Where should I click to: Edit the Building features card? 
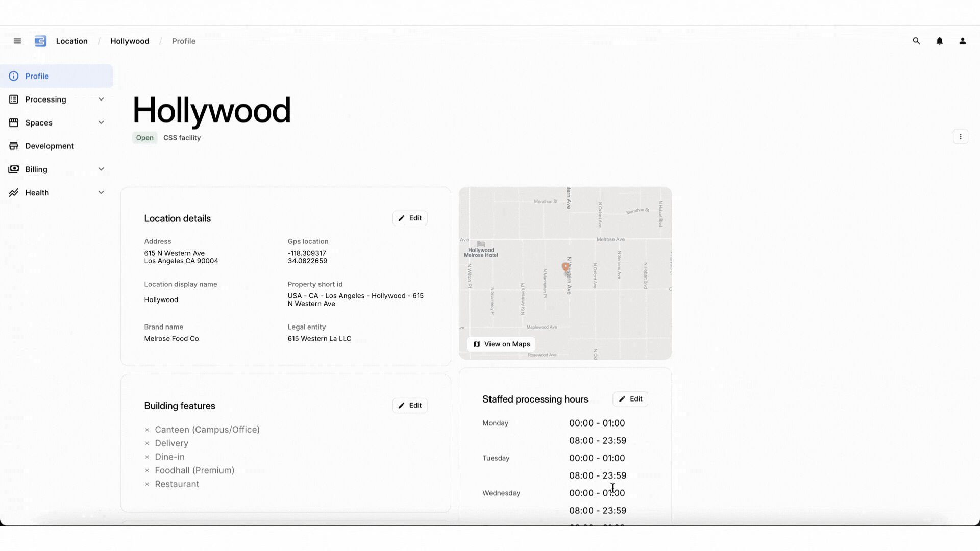coord(409,406)
